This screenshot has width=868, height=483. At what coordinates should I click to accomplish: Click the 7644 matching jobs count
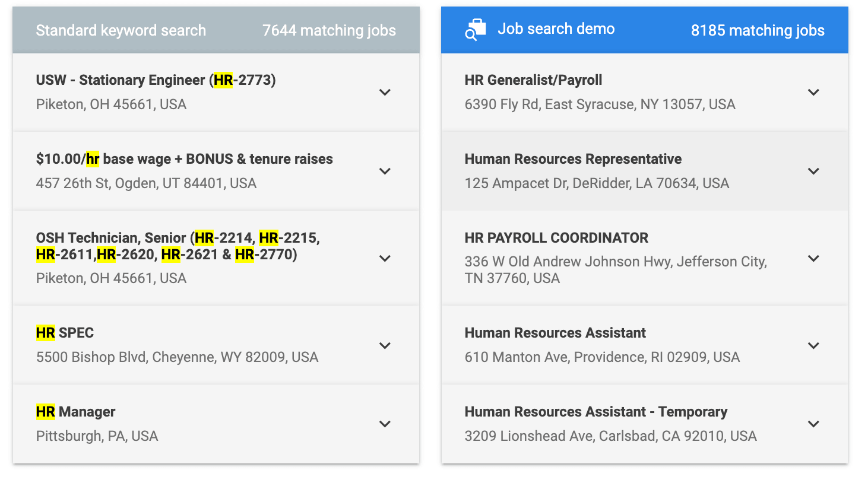pos(329,30)
